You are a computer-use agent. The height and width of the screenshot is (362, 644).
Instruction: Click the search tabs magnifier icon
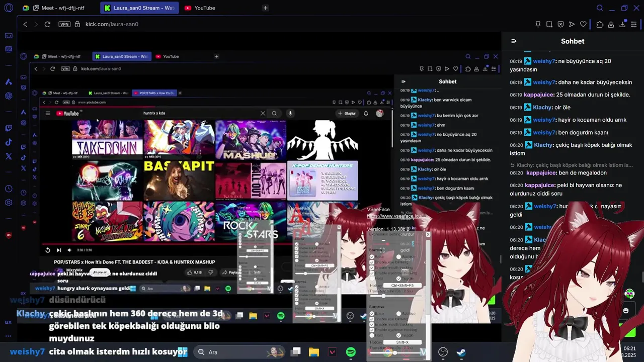pos(600,8)
